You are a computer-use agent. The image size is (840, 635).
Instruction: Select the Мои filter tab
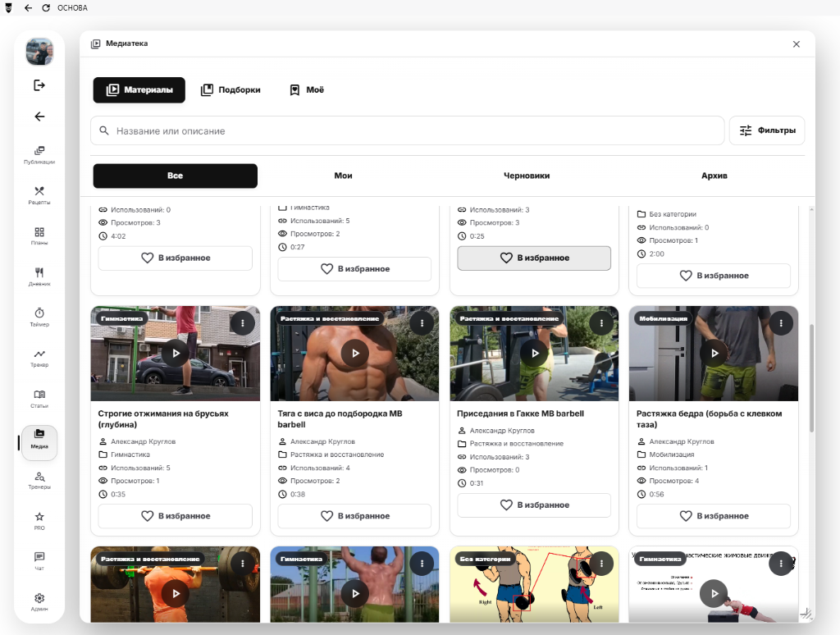[x=343, y=176]
